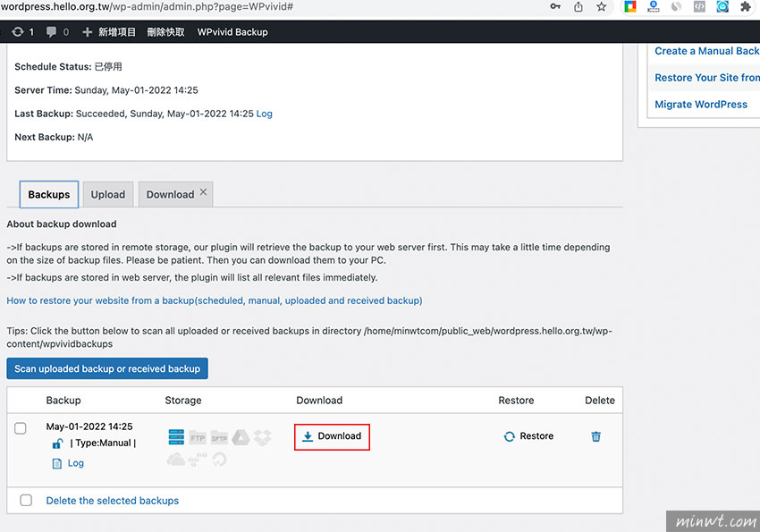Click the share page icon in address bar
This screenshot has width=760, height=532.
coord(578,7)
